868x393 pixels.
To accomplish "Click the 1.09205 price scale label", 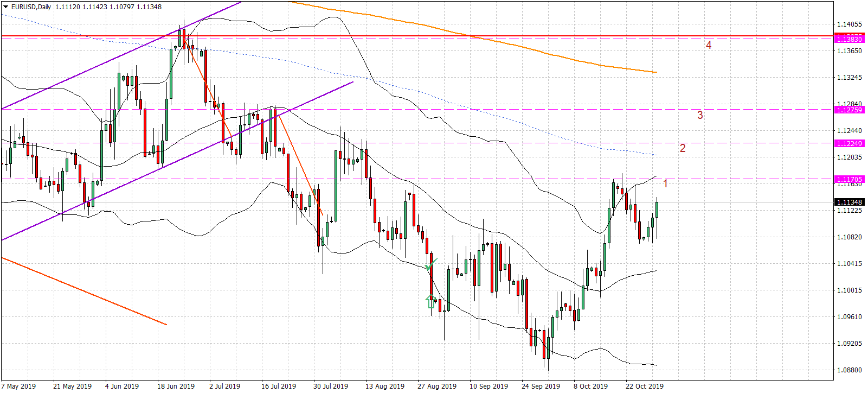I will pos(850,344).
